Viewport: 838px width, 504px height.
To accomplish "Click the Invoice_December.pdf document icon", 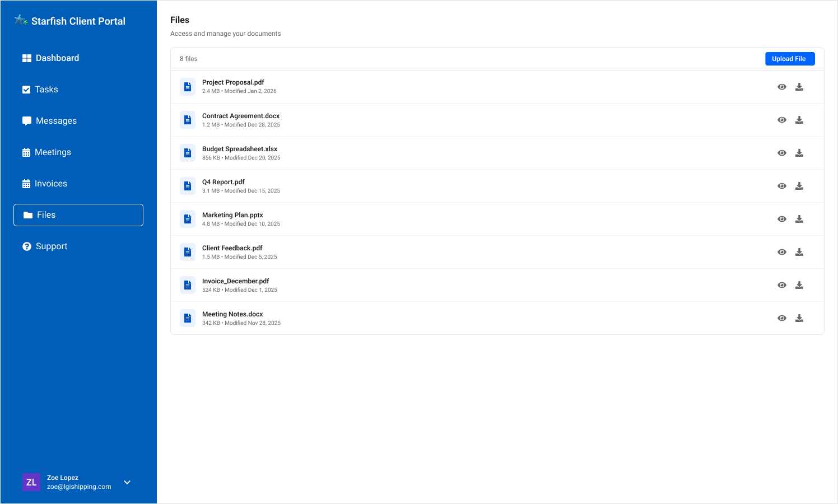I will pyautogui.click(x=188, y=285).
